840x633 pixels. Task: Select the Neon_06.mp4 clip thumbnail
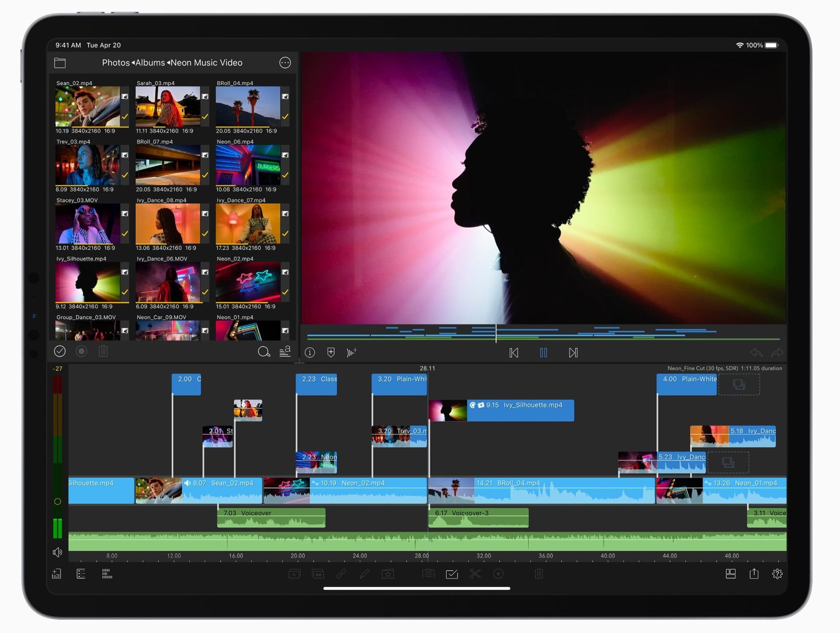tap(248, 165)
